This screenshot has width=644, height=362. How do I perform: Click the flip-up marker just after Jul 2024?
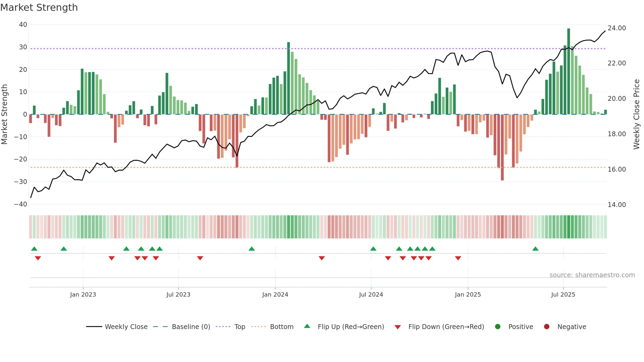pyautogui.click(x=373, y=249)
